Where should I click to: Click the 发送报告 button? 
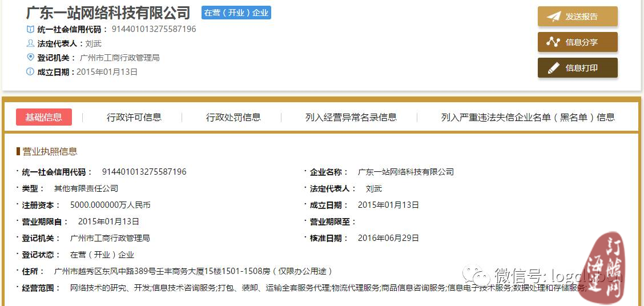(577, 17)
